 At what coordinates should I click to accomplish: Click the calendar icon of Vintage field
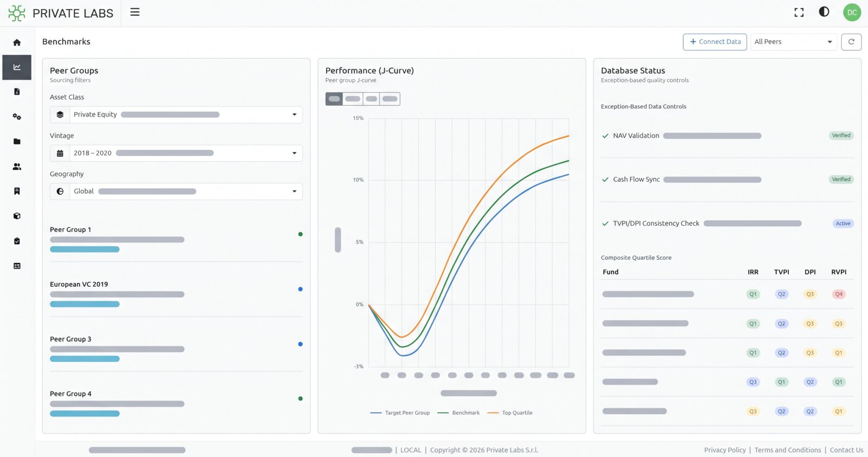click(x=60, y=153)
